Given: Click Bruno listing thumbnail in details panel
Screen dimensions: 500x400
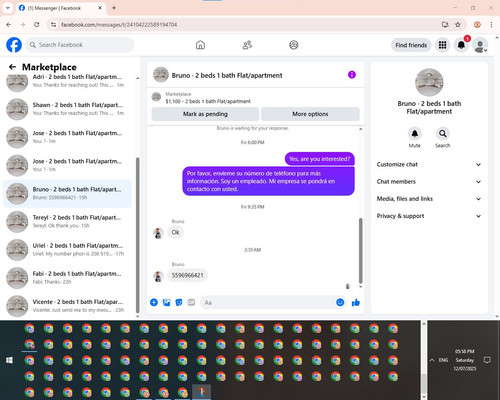Looking at the screenshot, I should coord(429,82).
